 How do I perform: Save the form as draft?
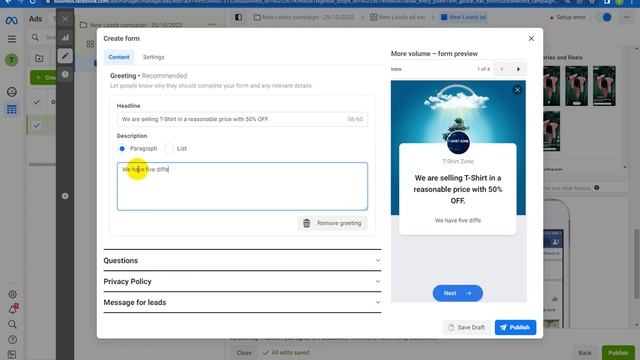point(467,327)
